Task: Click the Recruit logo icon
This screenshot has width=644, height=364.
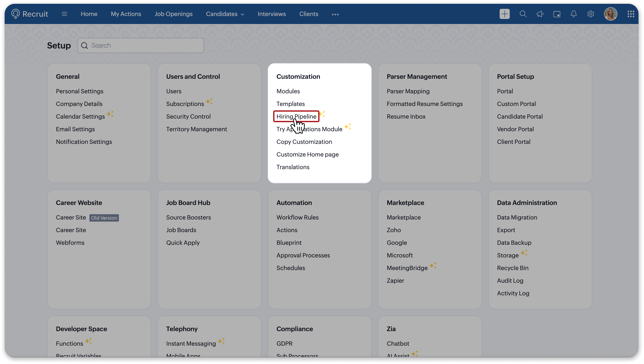Action: click(16, 14)
